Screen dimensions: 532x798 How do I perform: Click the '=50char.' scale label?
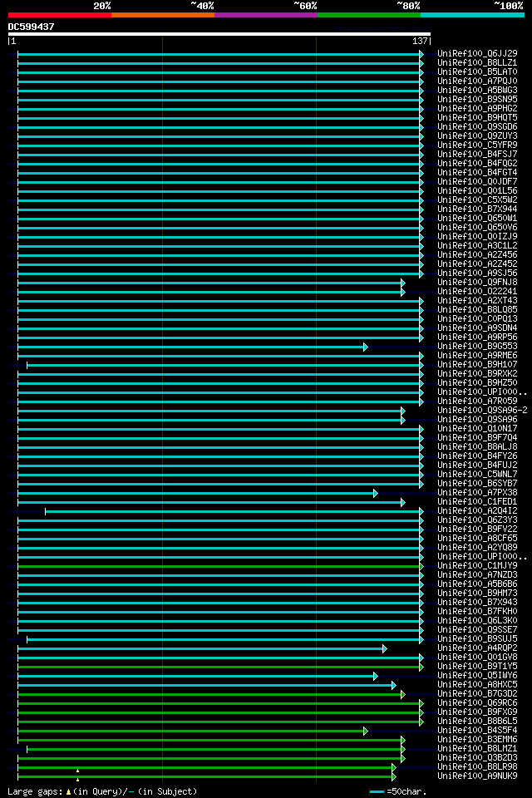406,792
